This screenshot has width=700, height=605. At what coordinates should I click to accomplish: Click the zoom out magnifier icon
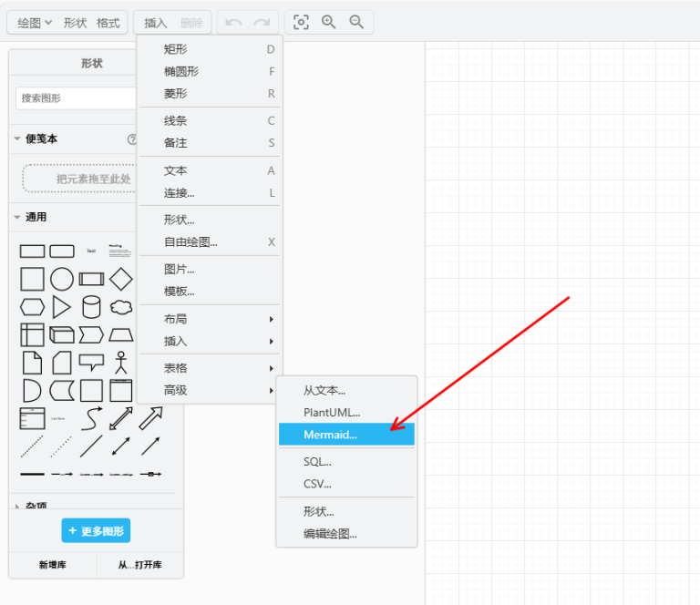pos(356,22)
